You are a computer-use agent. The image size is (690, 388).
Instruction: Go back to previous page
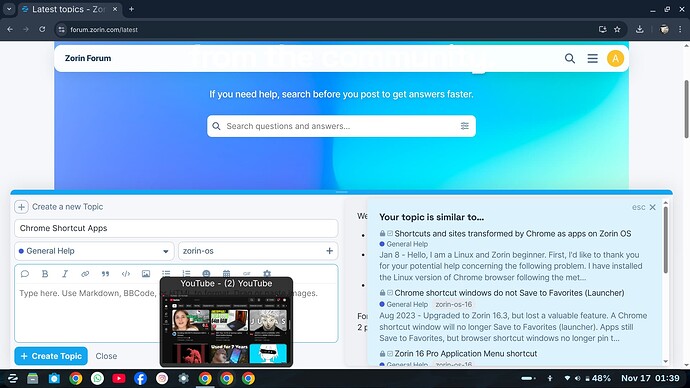tap(10, 29)
